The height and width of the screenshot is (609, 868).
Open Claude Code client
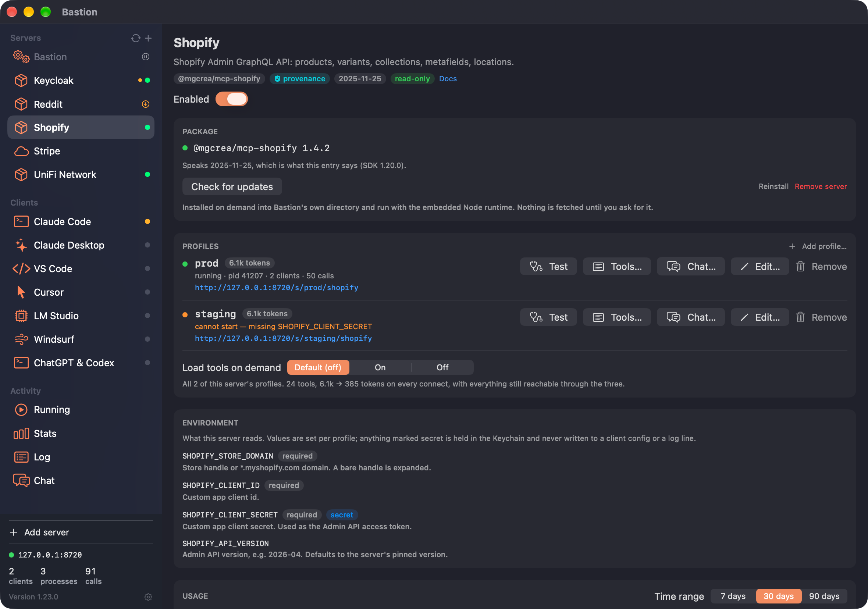pos(81,221)
